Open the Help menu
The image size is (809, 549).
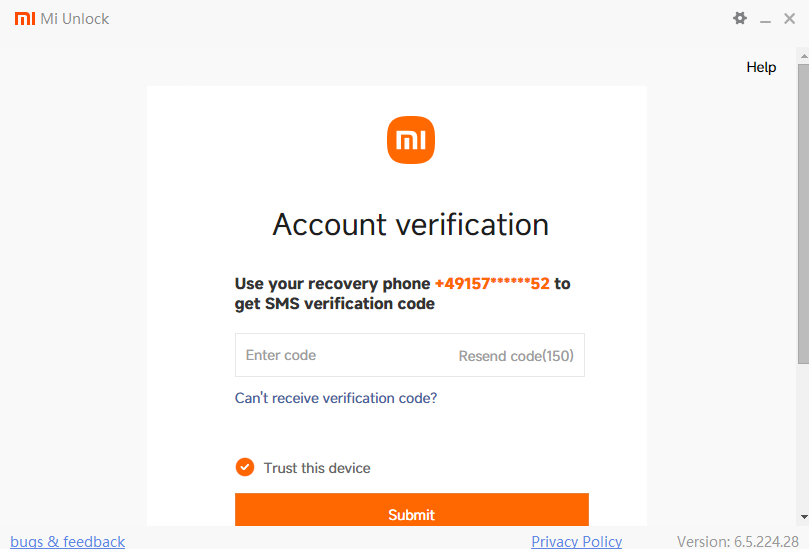pos(761,67)
